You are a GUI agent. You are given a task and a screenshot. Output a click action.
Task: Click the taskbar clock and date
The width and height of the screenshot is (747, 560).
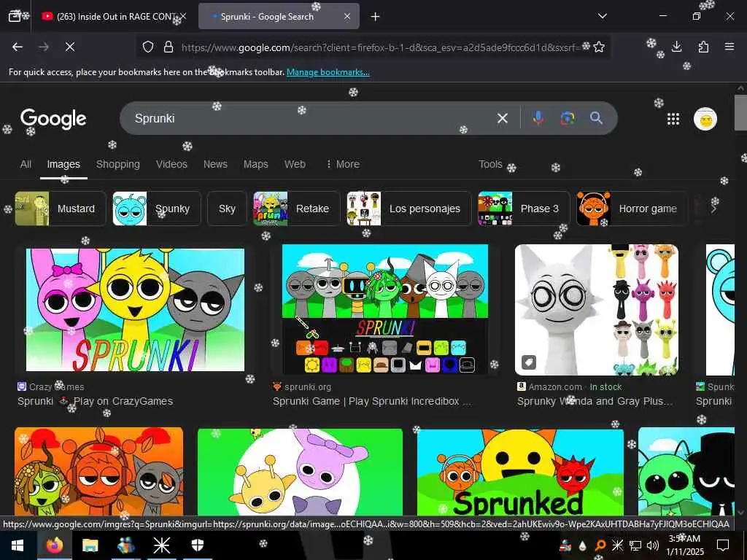[685, 545]
